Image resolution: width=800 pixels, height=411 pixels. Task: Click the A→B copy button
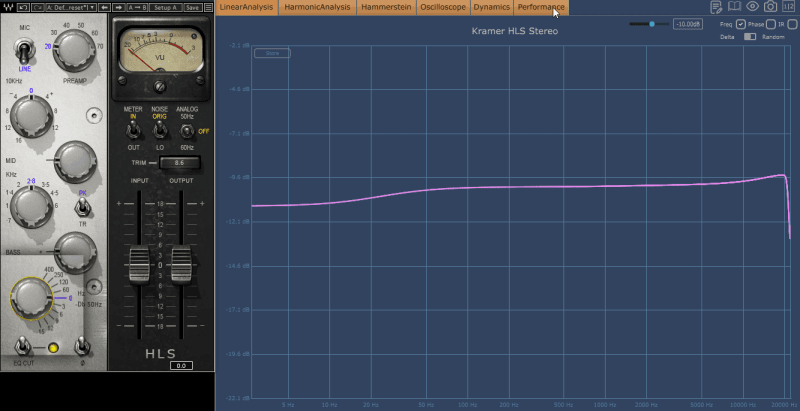[x=137, y=8]
